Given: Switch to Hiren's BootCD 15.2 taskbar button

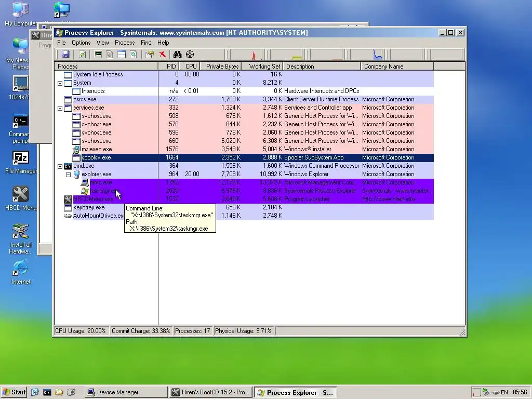Looking at the screenshot, I should tap(211, 392).
